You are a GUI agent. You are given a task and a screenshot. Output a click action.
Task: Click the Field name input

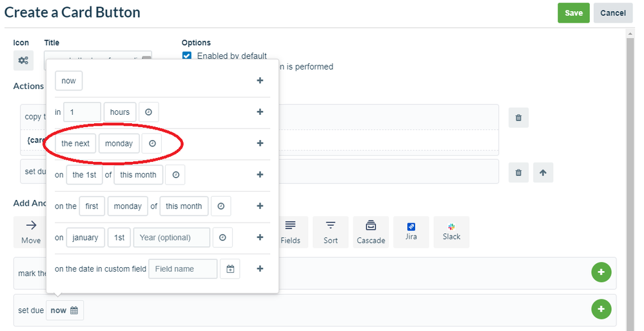pyautogui.click(x=183, y=269)
